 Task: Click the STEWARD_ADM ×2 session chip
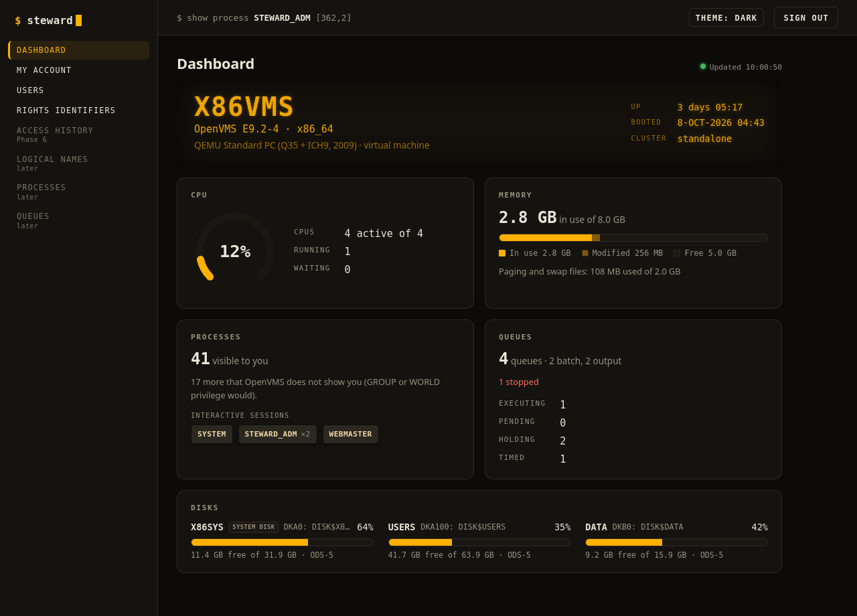point(277,434)
